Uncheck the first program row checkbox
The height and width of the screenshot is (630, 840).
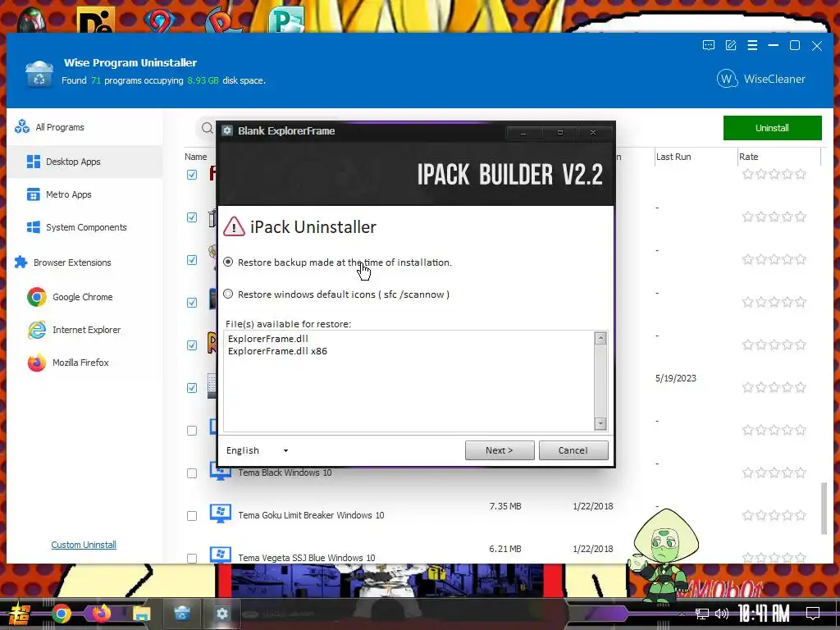192,175
